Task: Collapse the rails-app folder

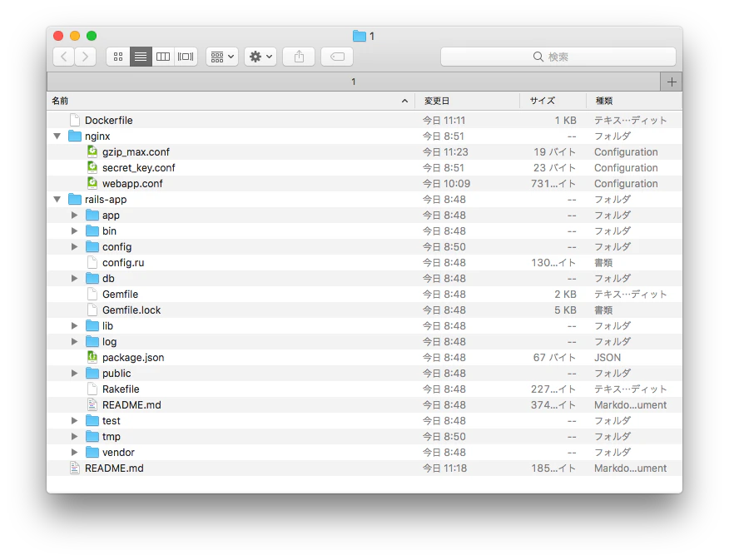Action: click(x=57, y=200)
